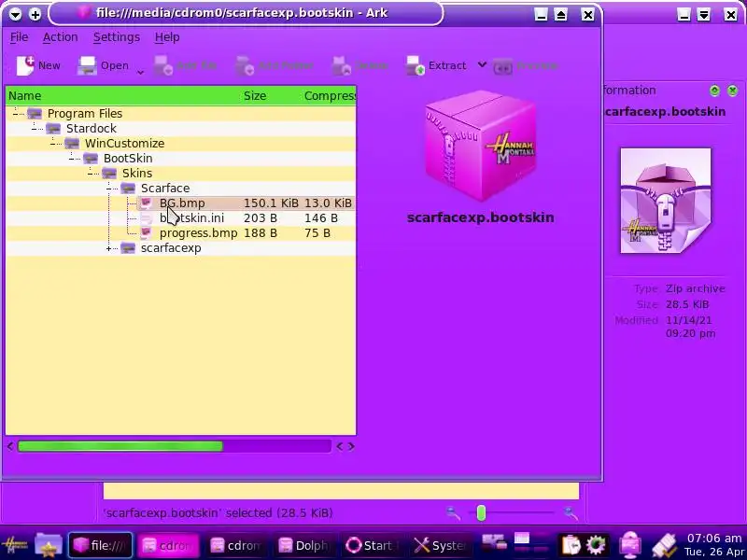
Task: Click the archive preview thumbnail in Information panel
Action: pyautogui.click(x=666, y=201)
